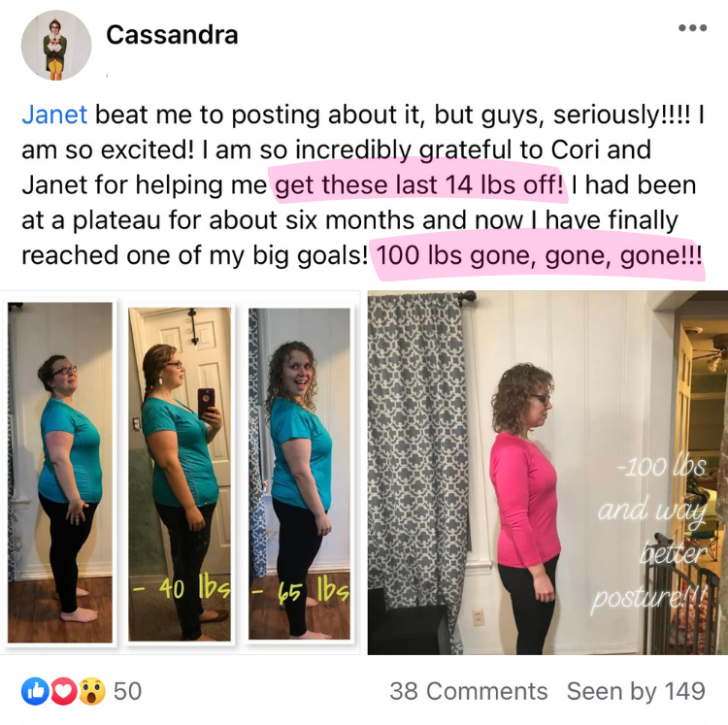This screenshot has height=725, width=728.
Task: View the 38 Comments thread
Action: pyautogui.click(x=469, y=691)
